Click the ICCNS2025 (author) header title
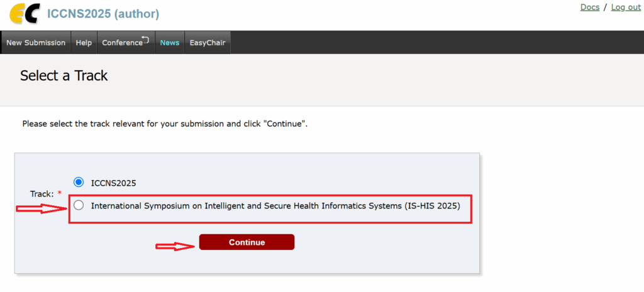 click(103, 14)
